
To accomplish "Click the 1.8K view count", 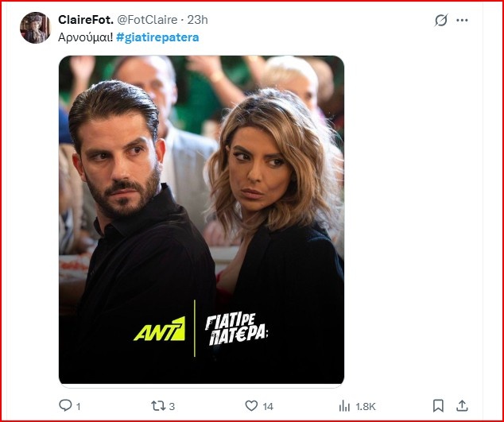I will tap(366, 406).
